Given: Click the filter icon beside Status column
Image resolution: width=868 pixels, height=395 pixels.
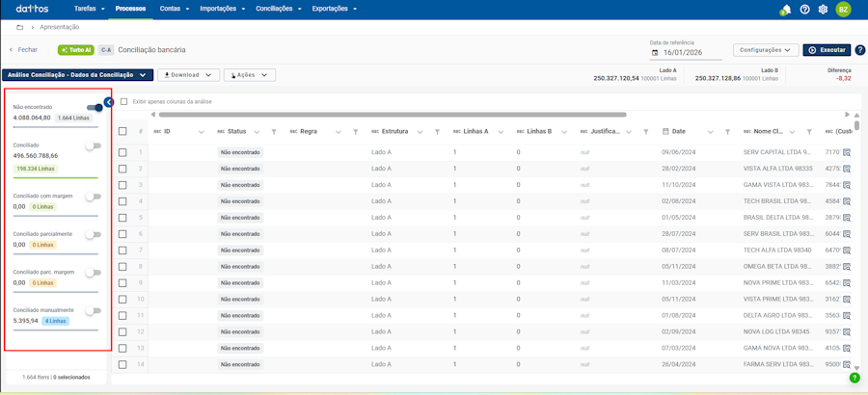Looking at the screenshot, I should point(274,132).
